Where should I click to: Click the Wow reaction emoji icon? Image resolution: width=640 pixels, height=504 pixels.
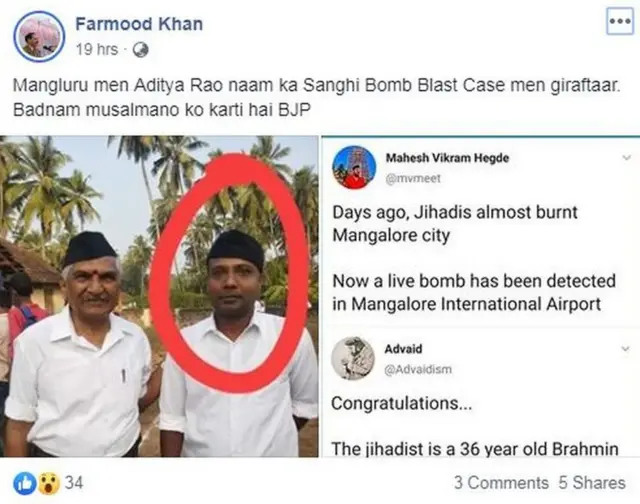click(47, 482)
